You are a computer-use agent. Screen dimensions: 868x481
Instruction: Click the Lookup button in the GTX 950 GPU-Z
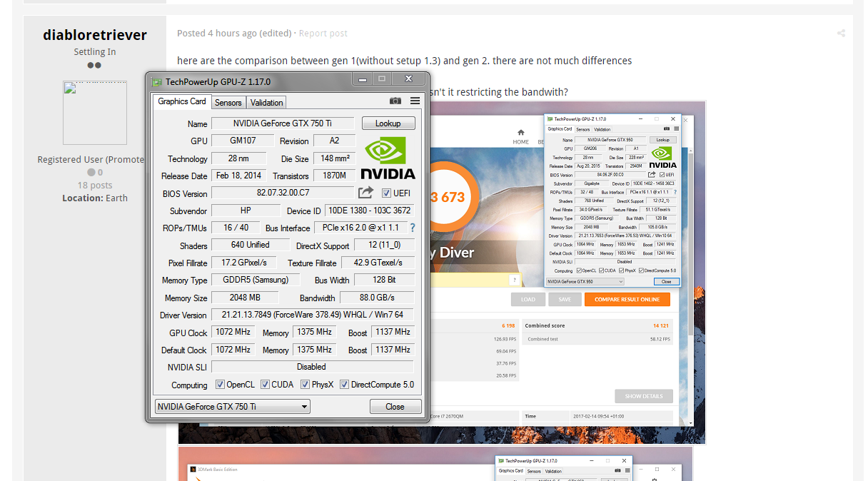663,140
